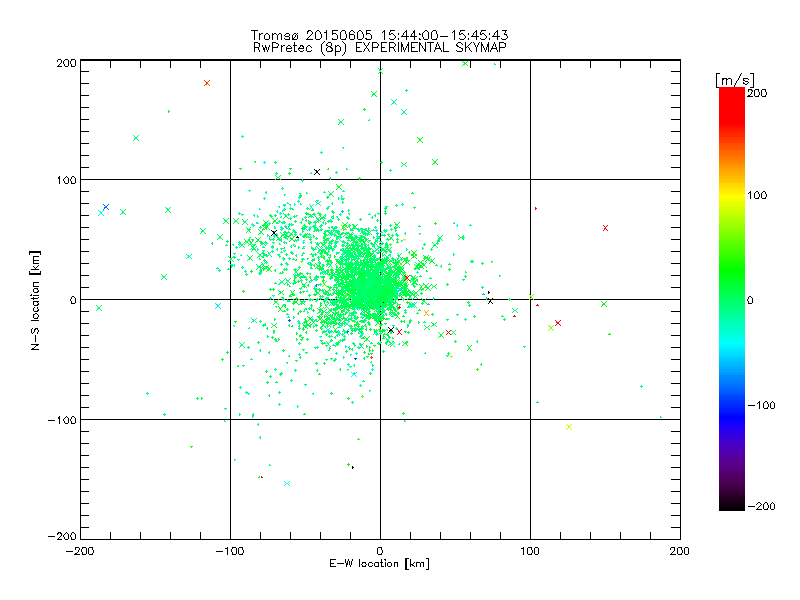The height and width of the screenshot is (600, 800).
Task: Click the E-W axis tick label '-200'
Action: [x=80, y=552]
